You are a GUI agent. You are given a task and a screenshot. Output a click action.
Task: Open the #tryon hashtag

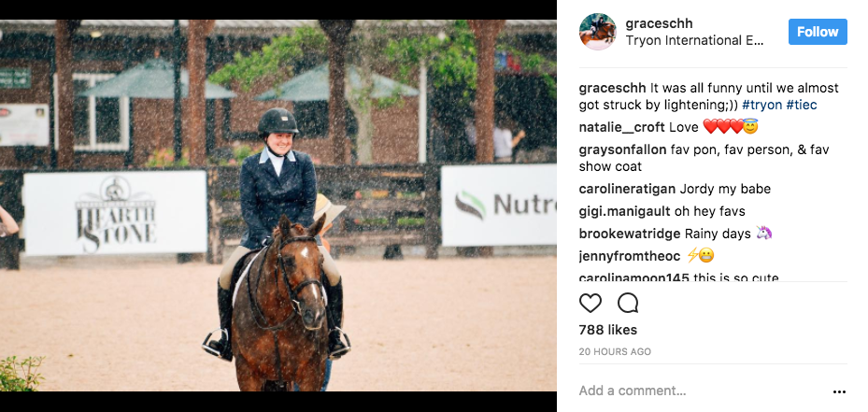pyautogui.click(x=761, y=105)
